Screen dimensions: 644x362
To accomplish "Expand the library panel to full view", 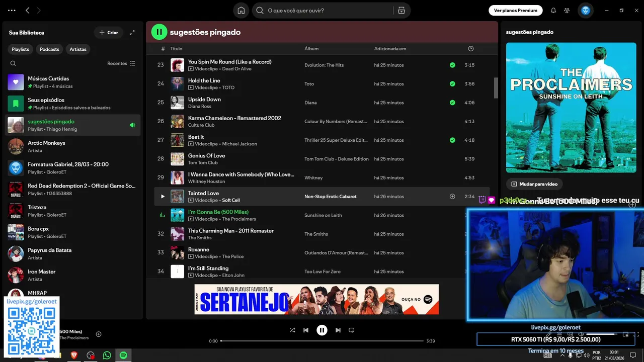I will (x=132, y=32).
